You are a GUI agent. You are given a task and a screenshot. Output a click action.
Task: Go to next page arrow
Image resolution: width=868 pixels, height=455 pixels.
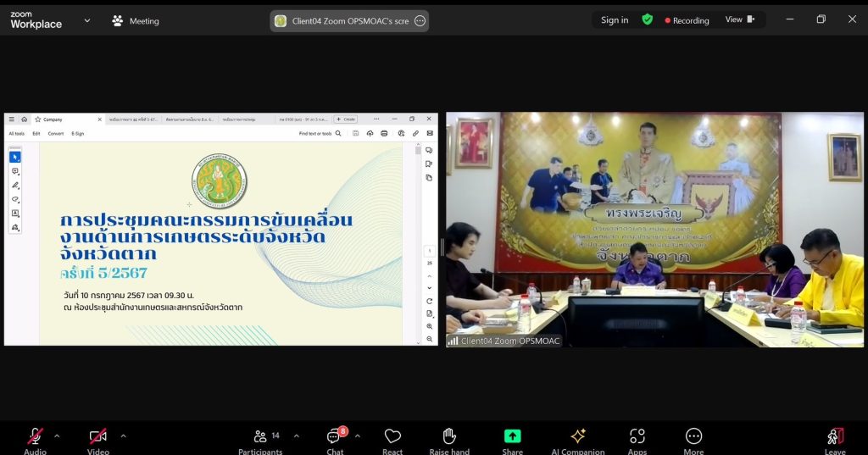[x=430, y=288]
